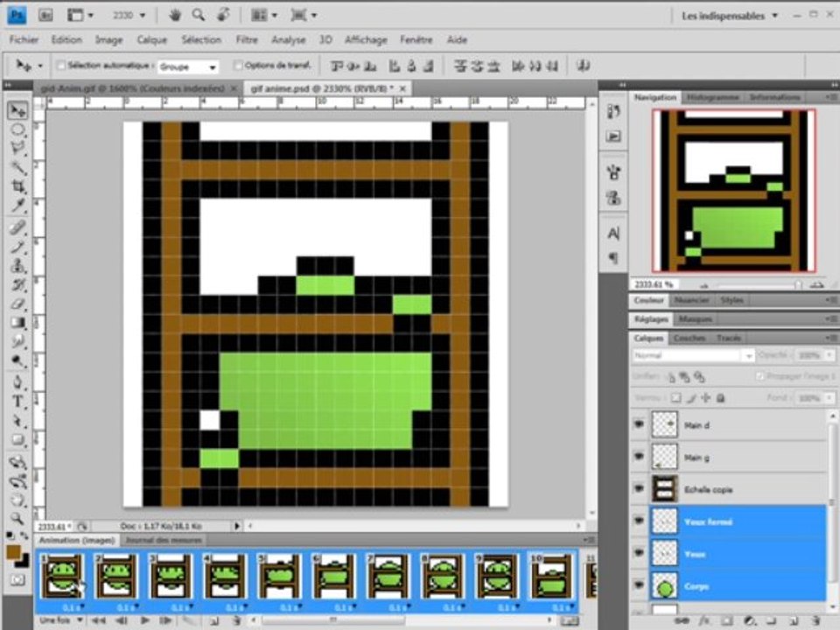Open the blend mode Normal dropdown

[x=693, y=356]
